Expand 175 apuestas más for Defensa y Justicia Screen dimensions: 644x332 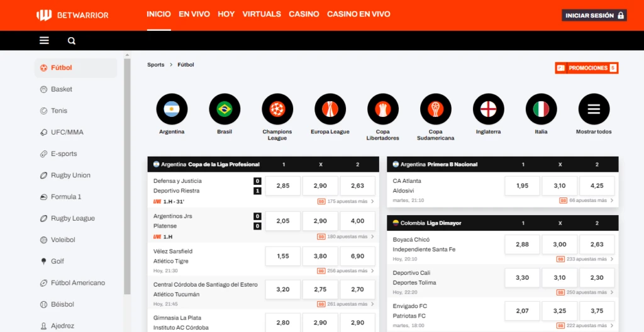346,201
